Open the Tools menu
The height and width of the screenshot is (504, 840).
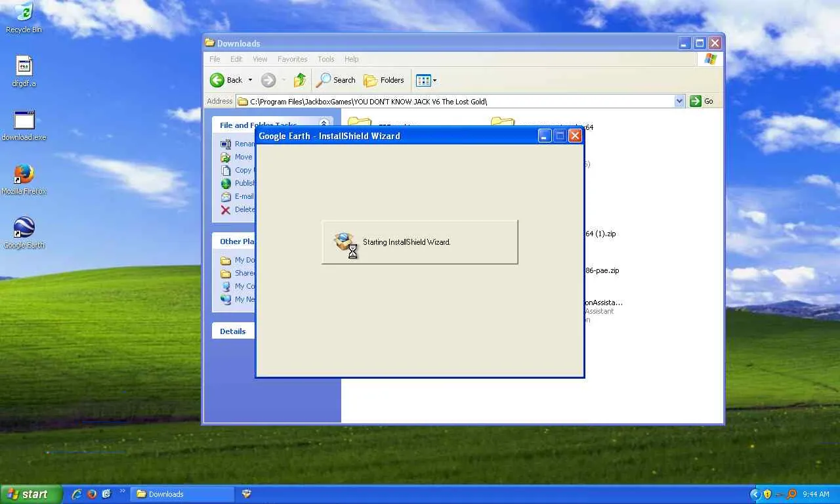coord(326,59)
